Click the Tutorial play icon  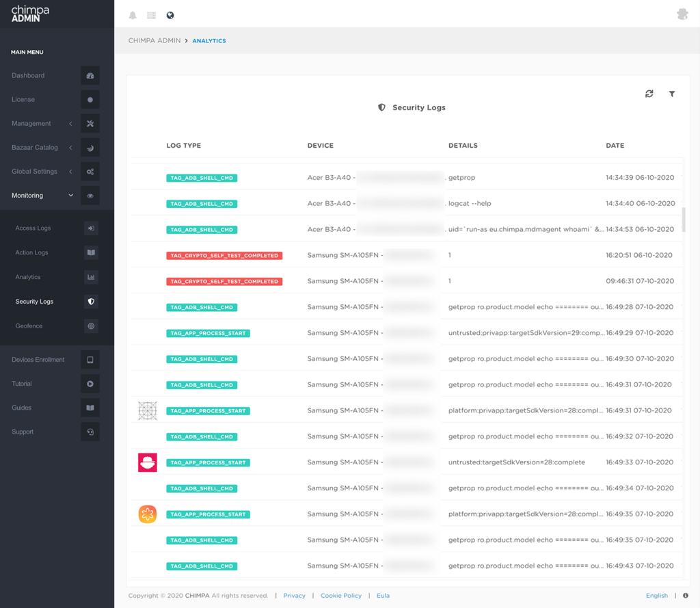(90, 384)
